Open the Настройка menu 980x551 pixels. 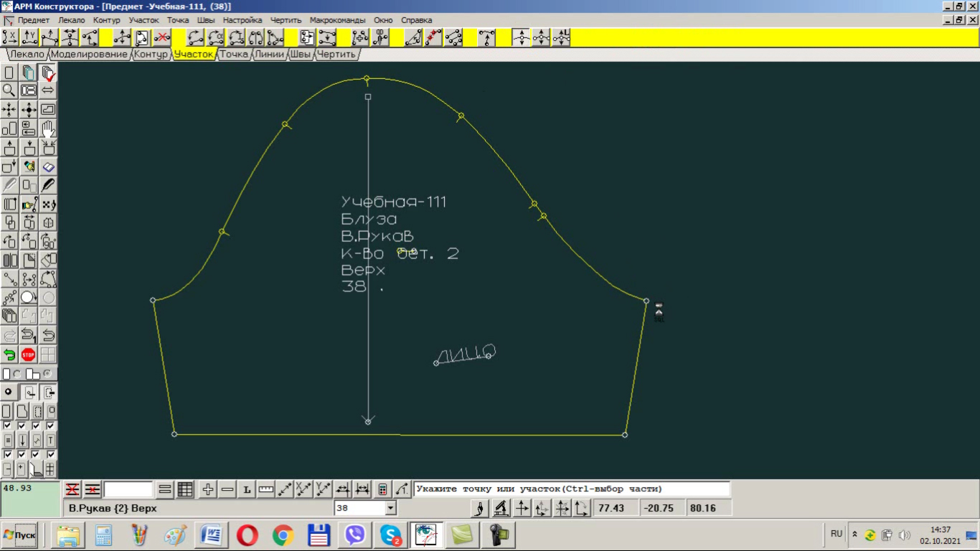point(242,20)
